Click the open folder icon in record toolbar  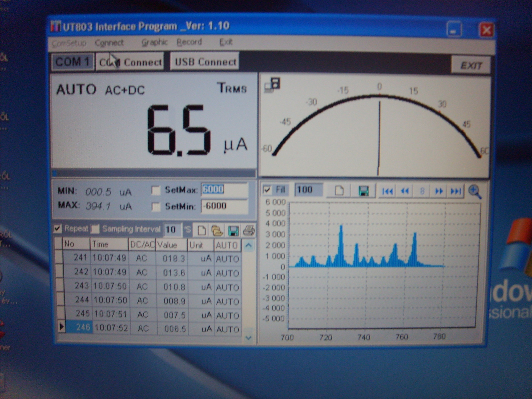tap(217, 230)
